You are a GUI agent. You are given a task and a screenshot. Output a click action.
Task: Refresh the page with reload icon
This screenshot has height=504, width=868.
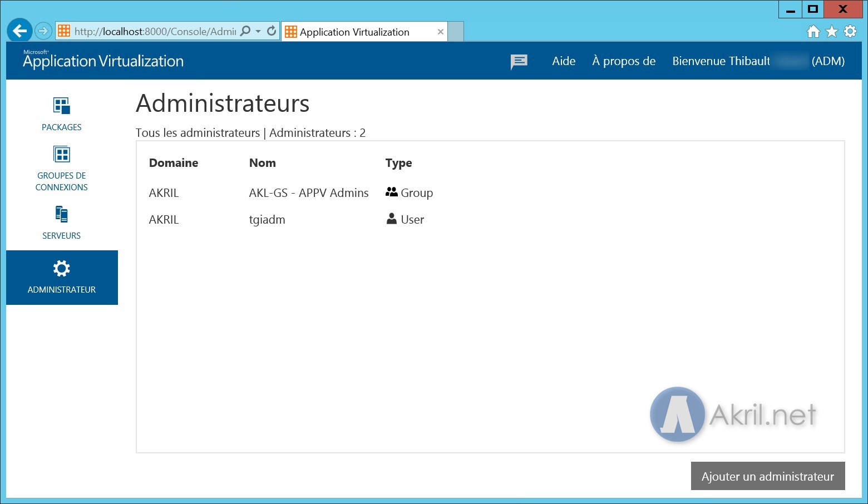click(x=272, y=31)
